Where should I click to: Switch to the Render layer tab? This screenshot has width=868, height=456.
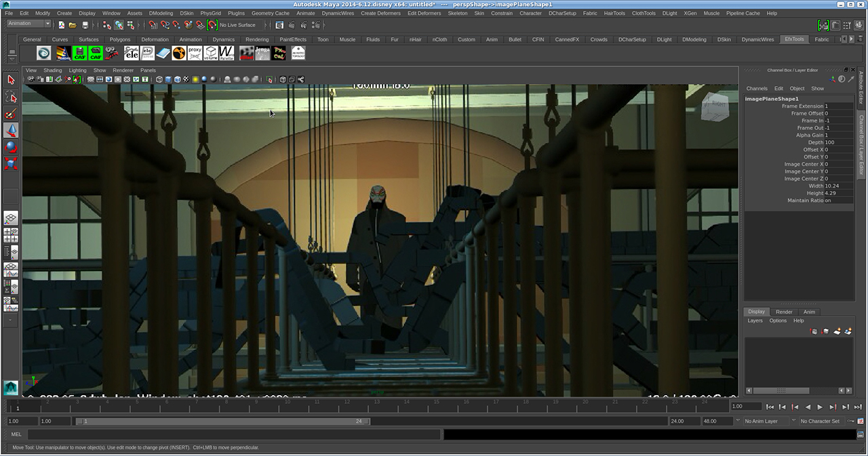(x=784, y=312)
